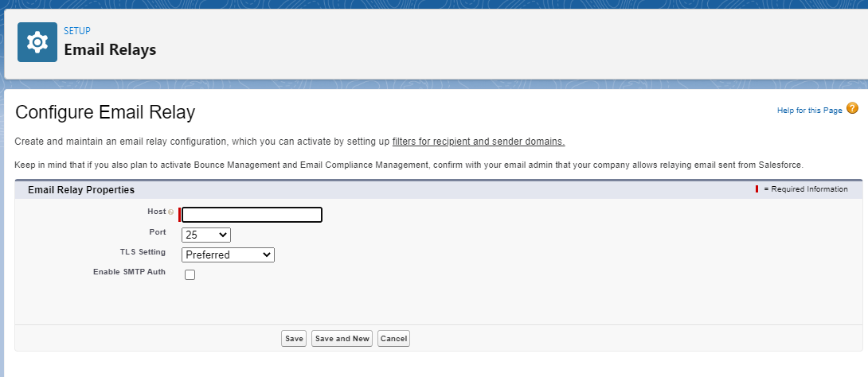Screen dimensions: 868x377
Task: Click the Enable SMTP Auth label
Action: [129, 272]
